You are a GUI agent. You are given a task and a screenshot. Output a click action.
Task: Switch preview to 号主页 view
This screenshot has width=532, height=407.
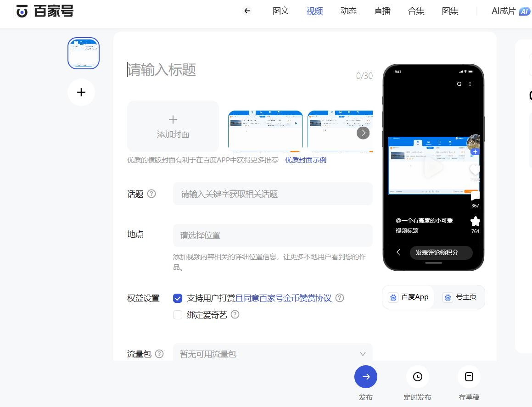coord(460,297)
